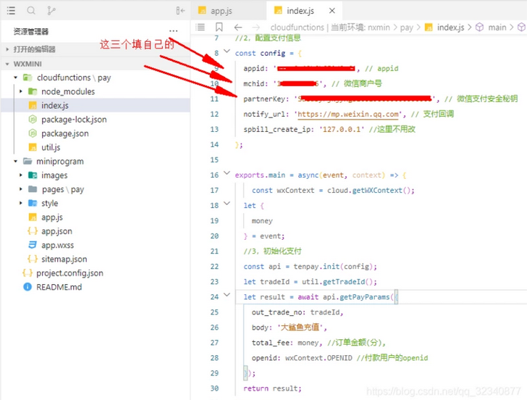
Task: Open the https://mp.weixin.qq.com link
Action: point(347,114)
